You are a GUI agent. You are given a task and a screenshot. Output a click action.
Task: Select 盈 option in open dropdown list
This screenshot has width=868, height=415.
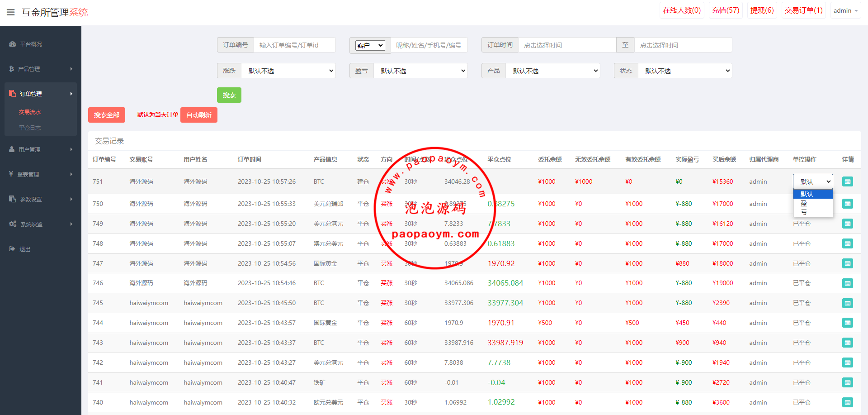click(x=813, y=203)
